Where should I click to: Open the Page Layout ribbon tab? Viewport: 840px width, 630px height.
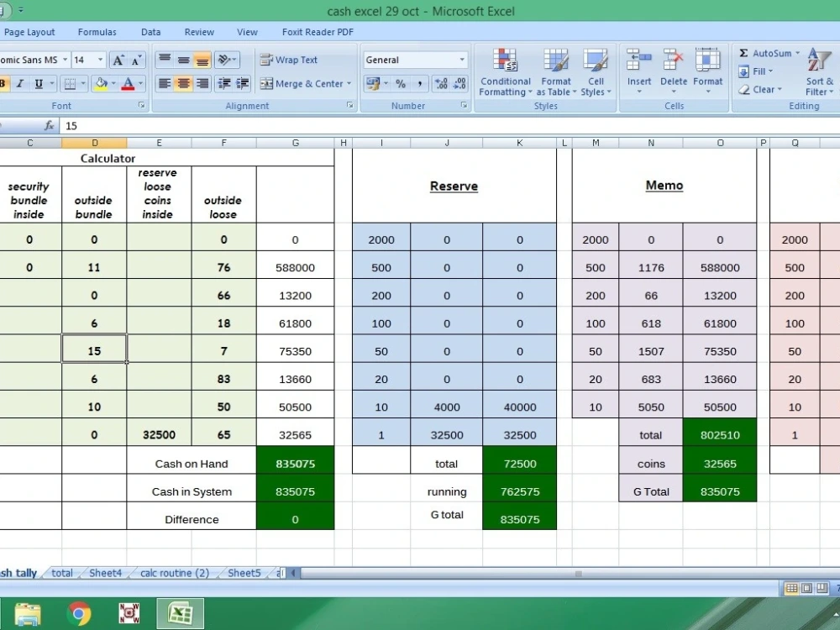pyautogui.click(x=29, y=32)
